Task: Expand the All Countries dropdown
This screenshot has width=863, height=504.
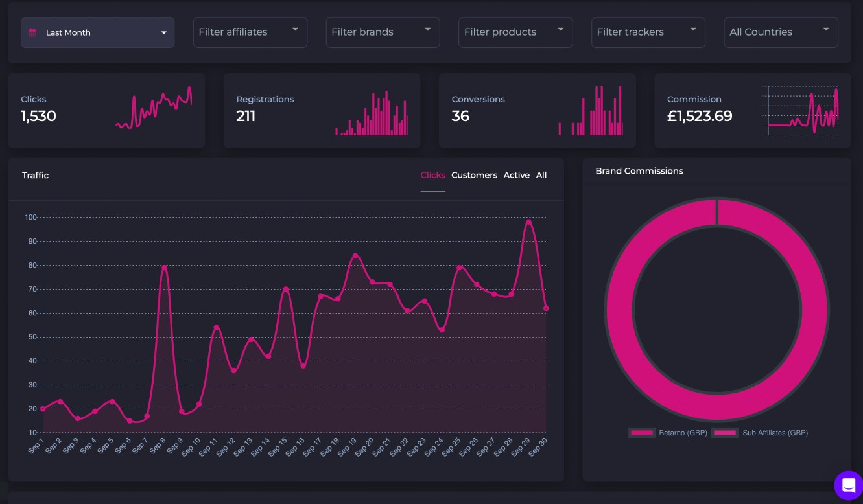Action: pos(780,32)
